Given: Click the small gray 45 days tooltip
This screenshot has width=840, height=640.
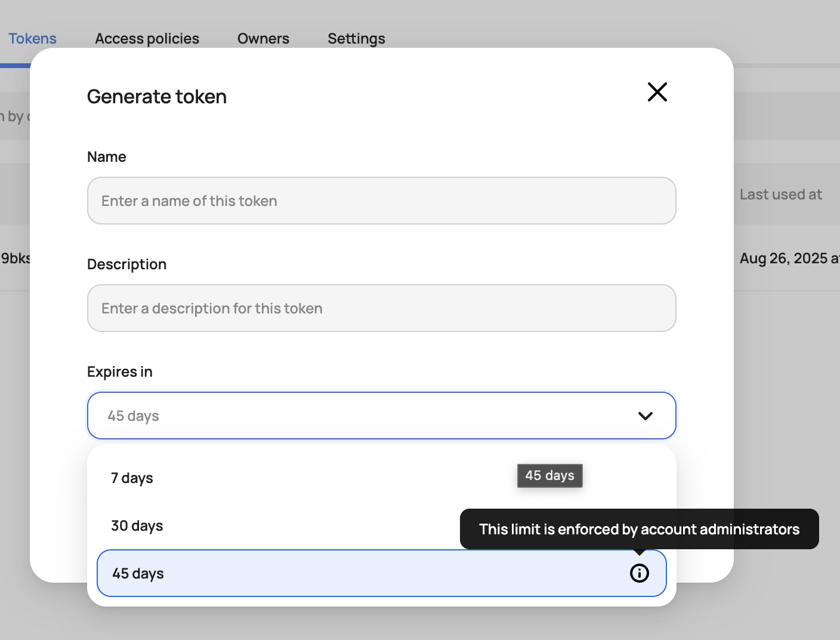Looking at the screenshot, I should pyautogui.click(x=549, y=476).
